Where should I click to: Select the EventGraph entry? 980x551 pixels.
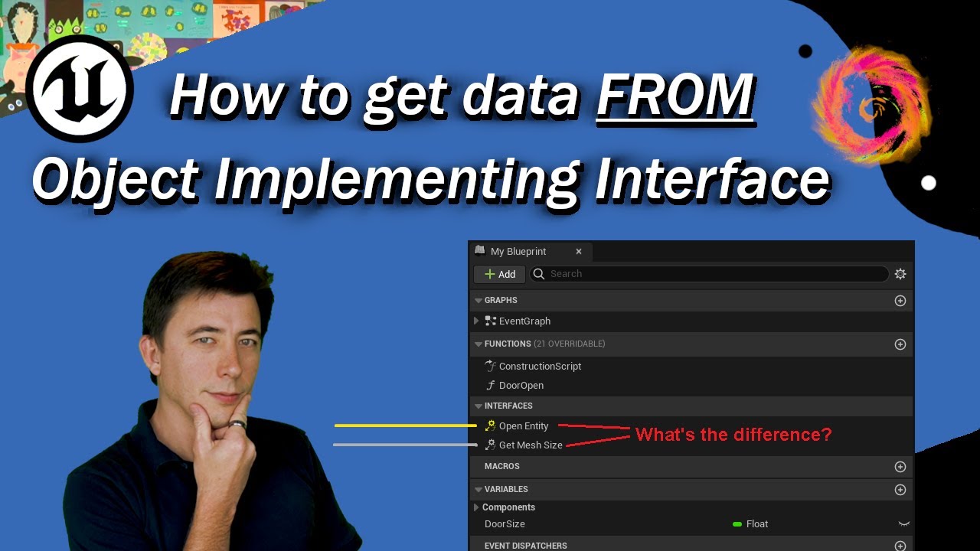click(x=524, y=321)
